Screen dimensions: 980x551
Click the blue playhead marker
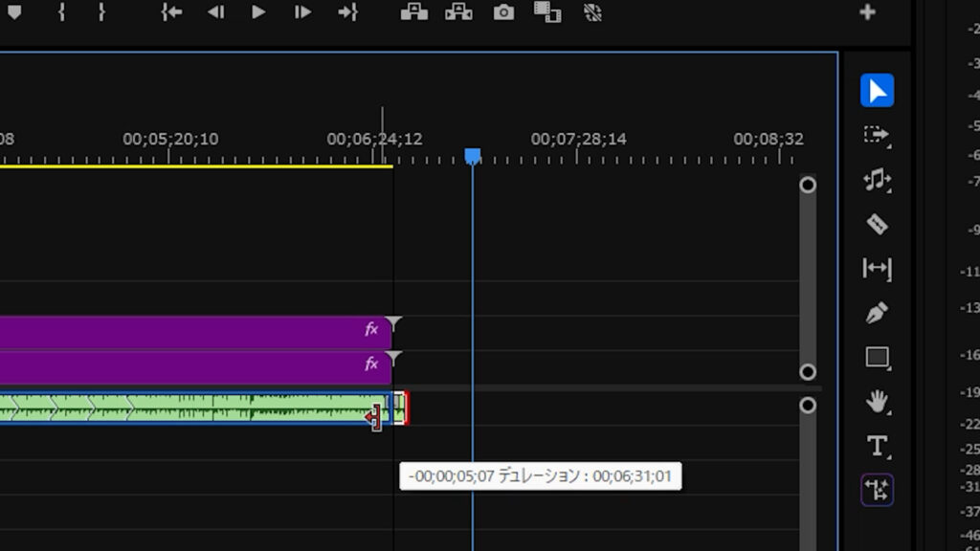472,155
